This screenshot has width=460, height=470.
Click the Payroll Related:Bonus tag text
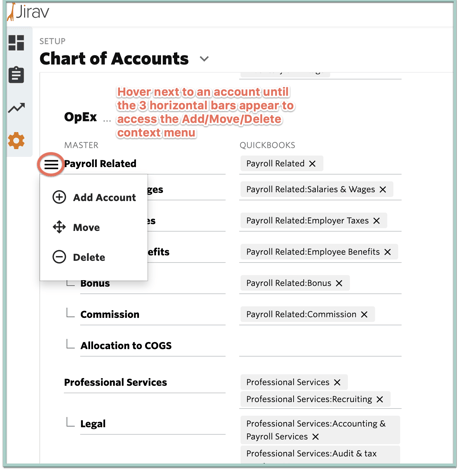coord(289,283)
